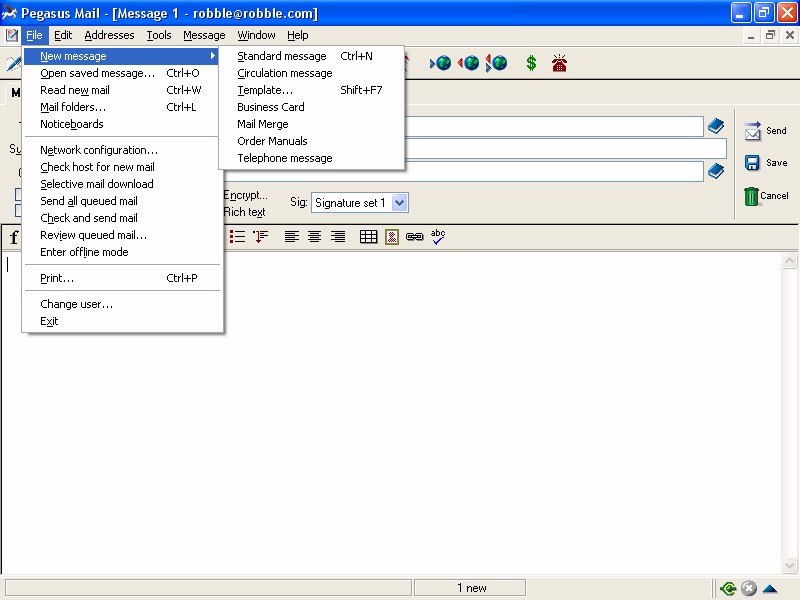
Task: Select Order Manuals in the submenu
Action: click(x=311, y=141)
